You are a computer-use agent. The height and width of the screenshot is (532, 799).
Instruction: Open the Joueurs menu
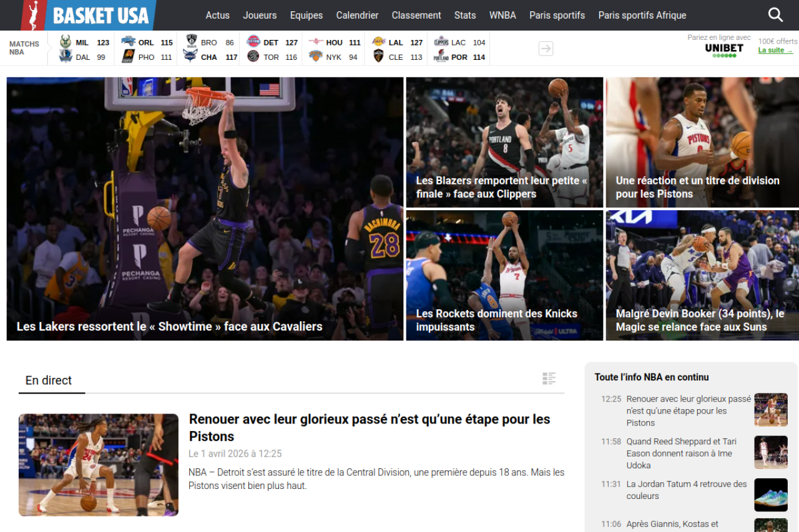tap(260, 16)
